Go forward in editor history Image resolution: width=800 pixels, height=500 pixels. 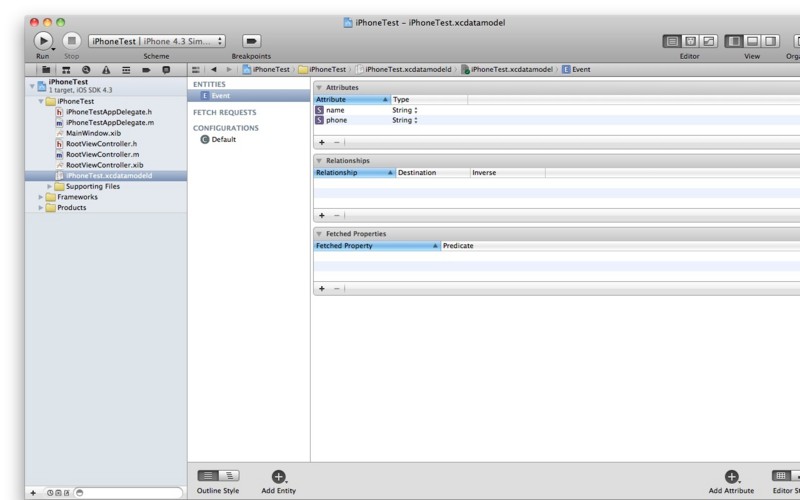(x=229, y=70)
